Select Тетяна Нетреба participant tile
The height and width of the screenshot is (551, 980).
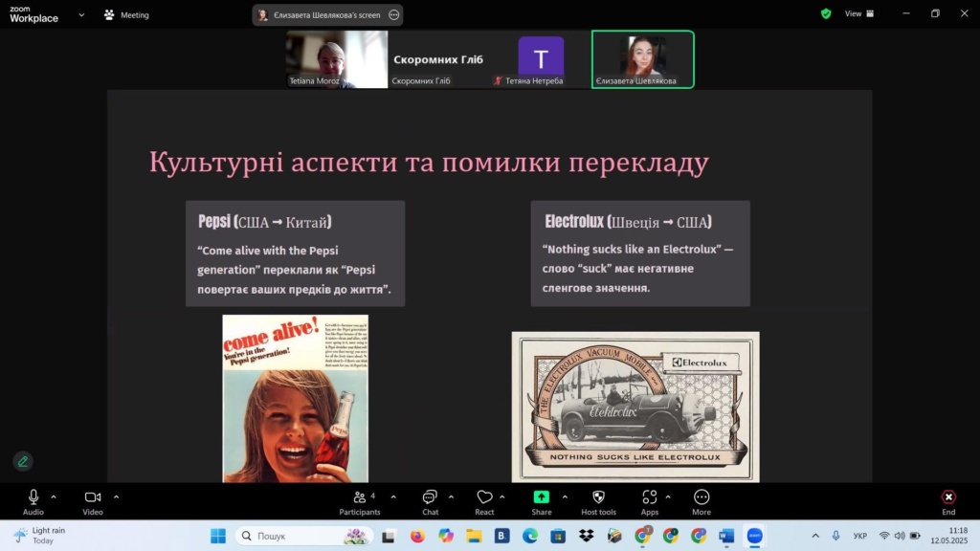point(541,59)
